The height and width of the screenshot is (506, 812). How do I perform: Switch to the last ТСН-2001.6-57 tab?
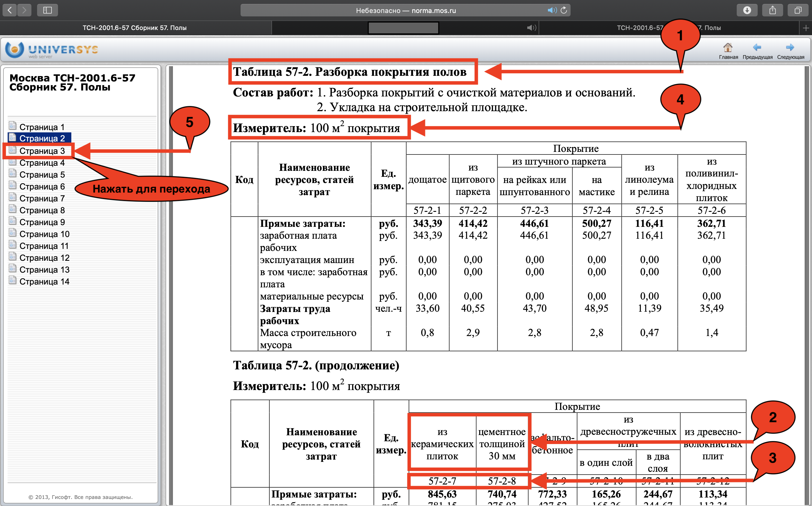pyautogui.click(x=669, y=28)
